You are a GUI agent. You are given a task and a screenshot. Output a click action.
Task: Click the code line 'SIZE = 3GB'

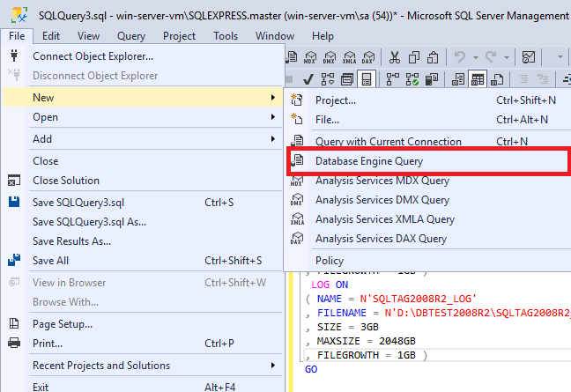pos(347,327)
